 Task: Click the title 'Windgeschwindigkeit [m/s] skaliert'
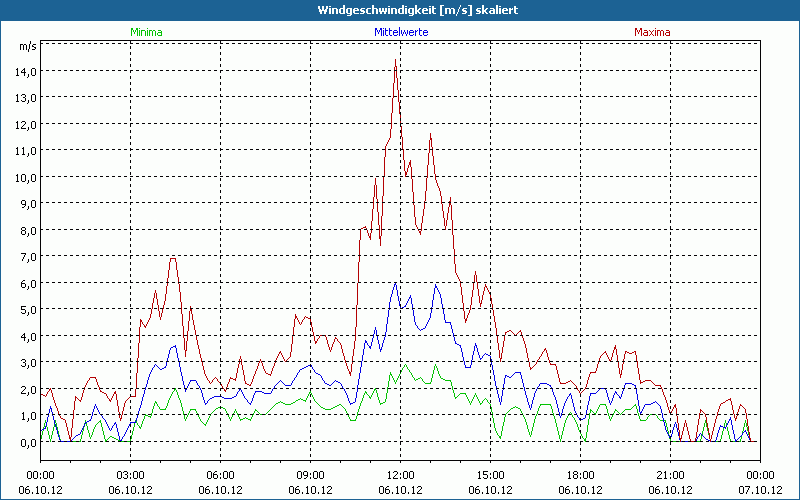click(x=418, y=10)
